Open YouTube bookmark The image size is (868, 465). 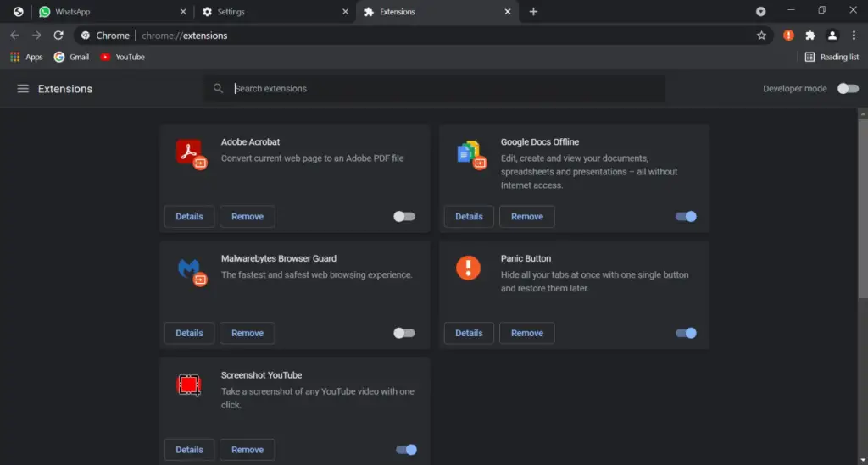coord(122,57)
